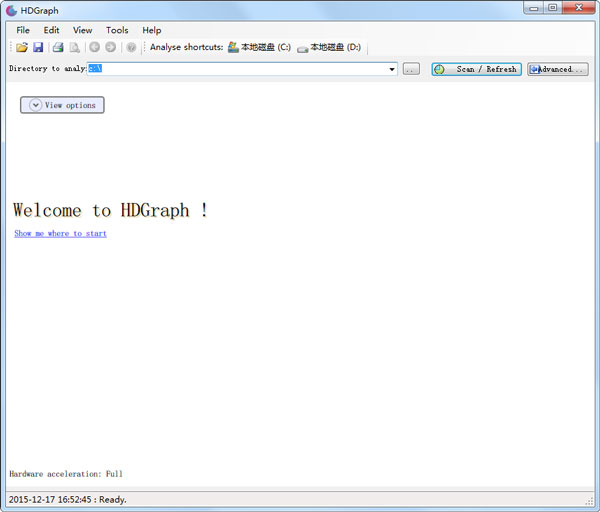Expand the View options panel
The height and width of the screenshot is (512, 600).
pyautogui.click(x=62, y=105)
